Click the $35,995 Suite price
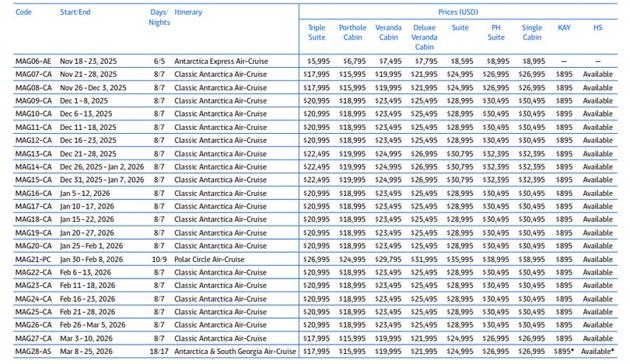This screenshot has height=364, width=630. (x=460, y=260)
